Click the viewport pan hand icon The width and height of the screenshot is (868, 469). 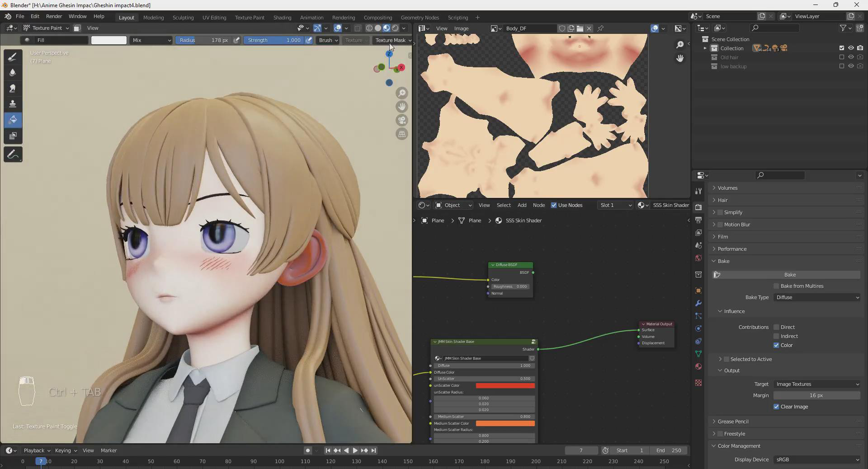402,107
